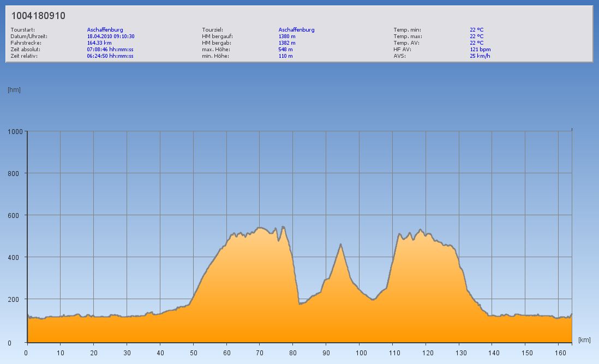The width and height of the screenshot is (599, 364).
Task: Click the tour title 1004180910
Action: pos(38,16)
